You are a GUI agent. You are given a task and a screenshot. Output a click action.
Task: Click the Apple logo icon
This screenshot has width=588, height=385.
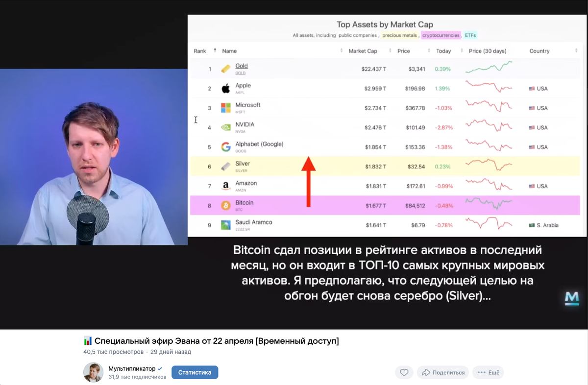(225, 88)
